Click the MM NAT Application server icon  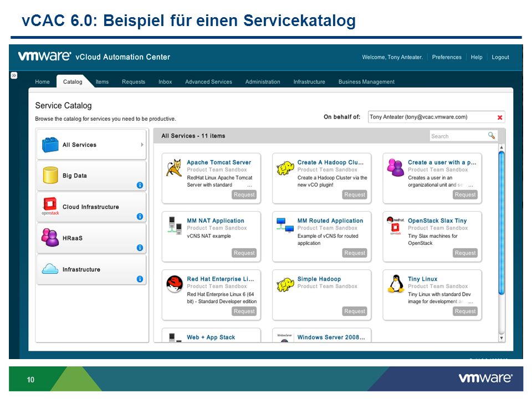[x=175, y=226]
